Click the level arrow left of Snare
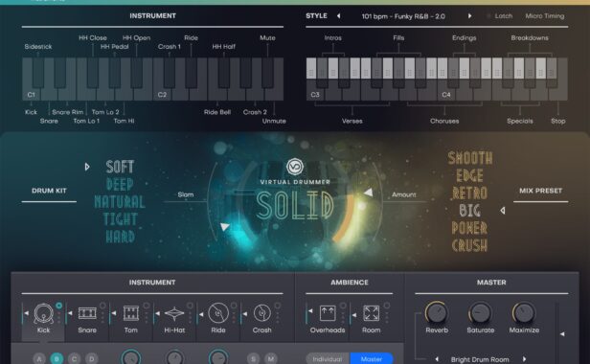 tap(70, 313)
